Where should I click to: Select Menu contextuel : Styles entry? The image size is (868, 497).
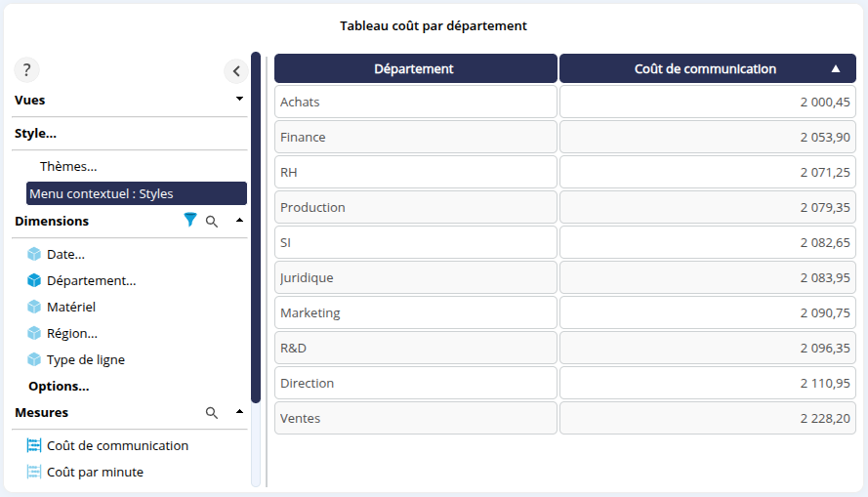click(136, 193)
